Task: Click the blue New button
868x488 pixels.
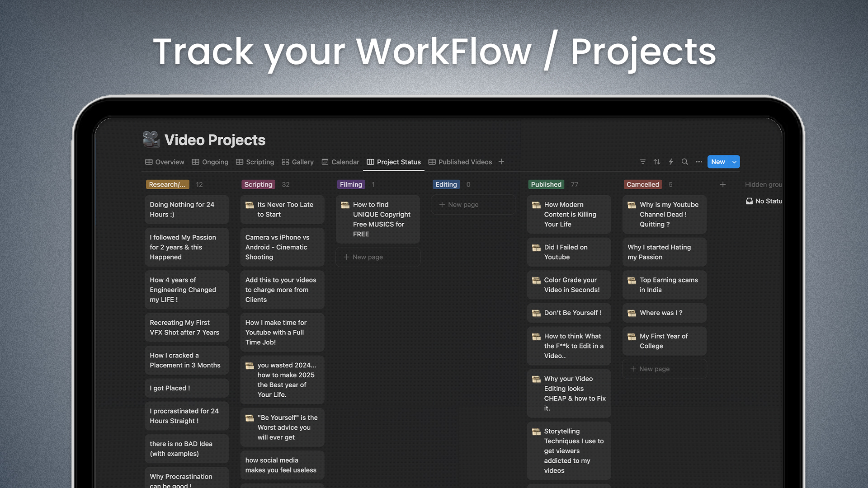Action: (718, 162)
